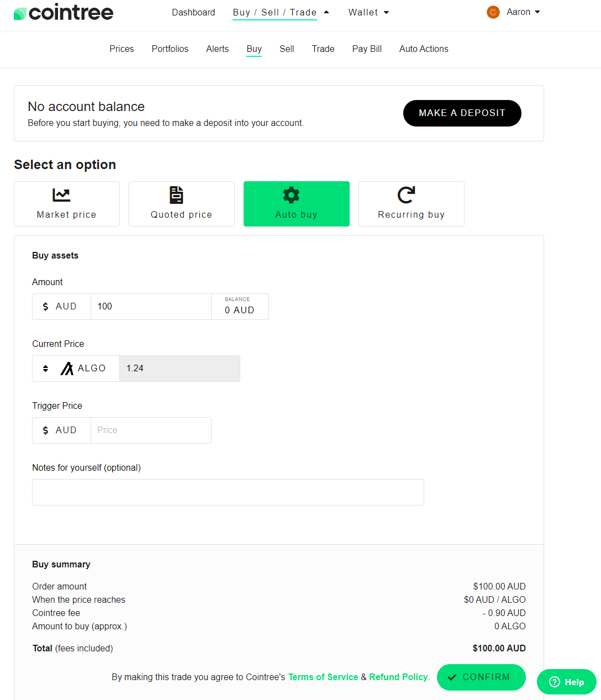This screenshot has height=700, width=601.
Task: Click the Market price chart icon
Action: (61, 195)
